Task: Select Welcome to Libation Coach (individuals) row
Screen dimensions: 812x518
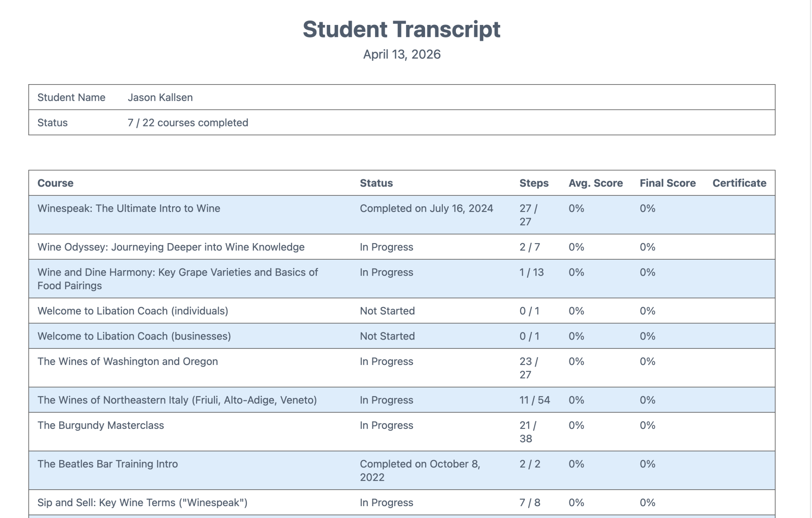Action: pyautogui.click(x=402, y=311)
